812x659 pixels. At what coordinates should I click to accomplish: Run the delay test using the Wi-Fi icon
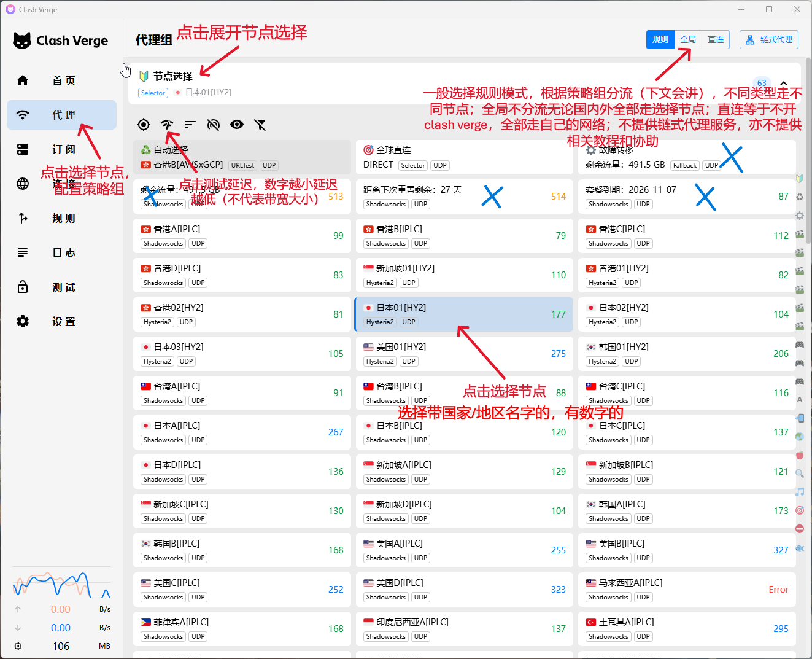tap(167, 125)
